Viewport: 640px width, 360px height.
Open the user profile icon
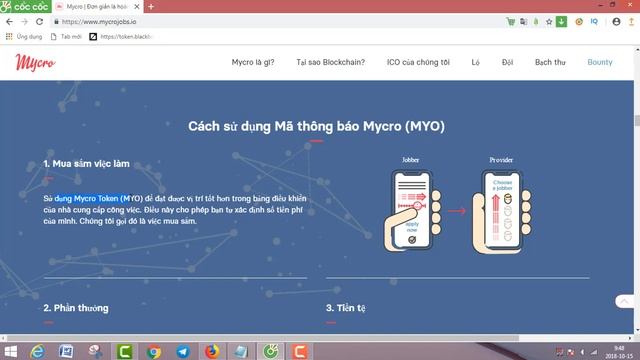click(616, 22)
